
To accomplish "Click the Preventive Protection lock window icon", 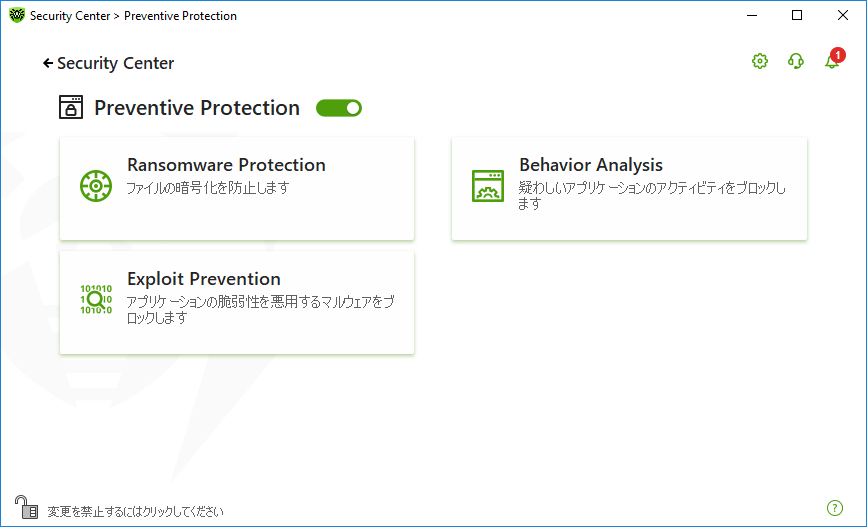I will coord(71,107).
